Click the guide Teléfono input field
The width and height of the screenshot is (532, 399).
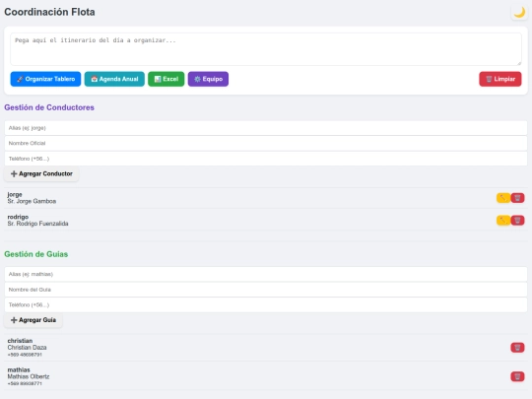tap(266, 304)
